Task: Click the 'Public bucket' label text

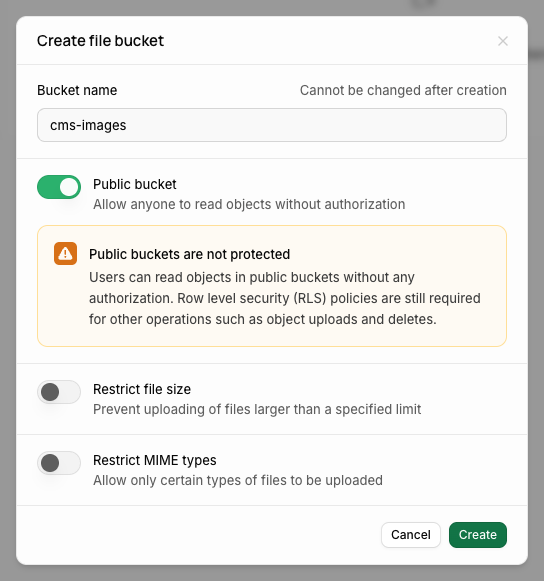Action: tap(135, 184)
